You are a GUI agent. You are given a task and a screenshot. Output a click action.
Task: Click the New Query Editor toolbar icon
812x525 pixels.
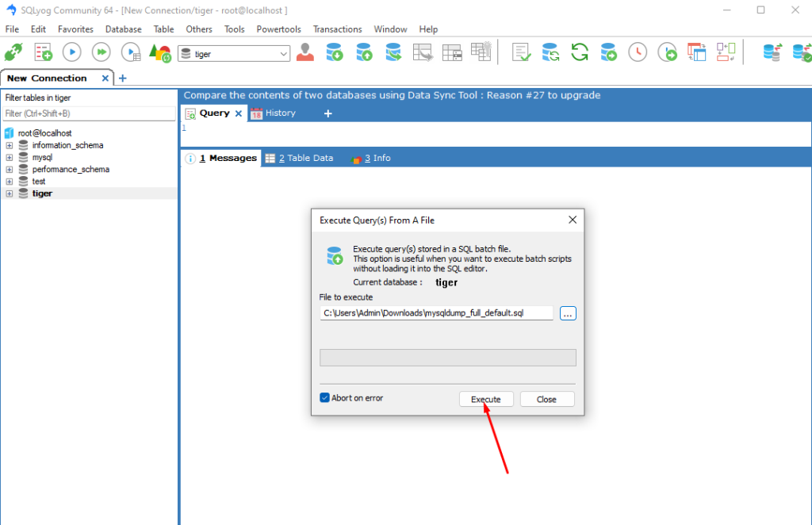coord(43,53)
